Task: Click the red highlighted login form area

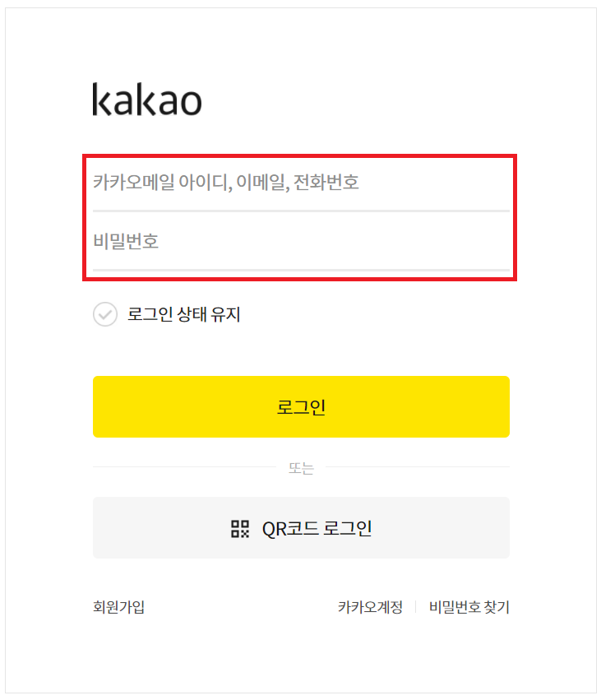Action: pos(300,214)
